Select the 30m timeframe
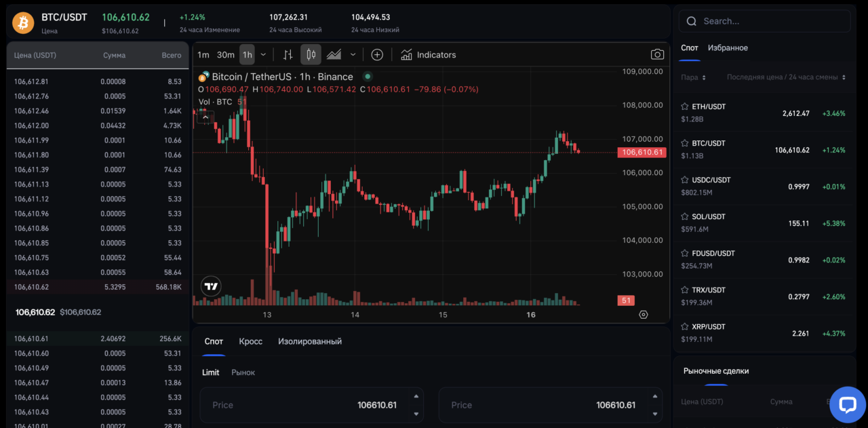The image size is (868, 428). click(225, 55)
